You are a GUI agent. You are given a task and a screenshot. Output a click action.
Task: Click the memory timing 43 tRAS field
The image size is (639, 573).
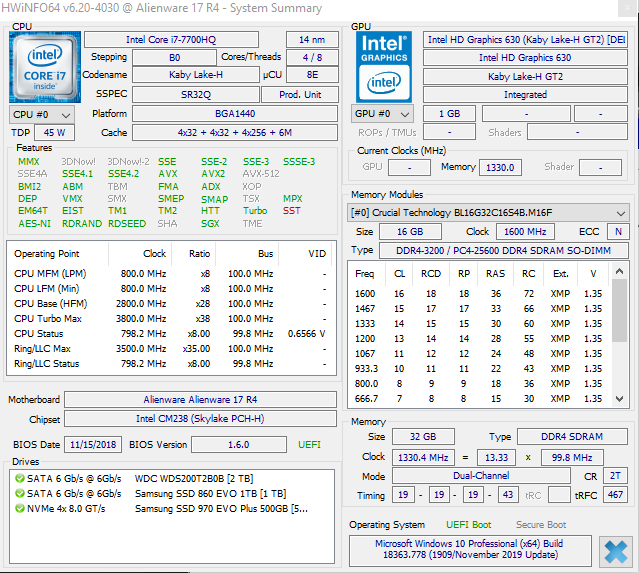(x=507, y=495)
